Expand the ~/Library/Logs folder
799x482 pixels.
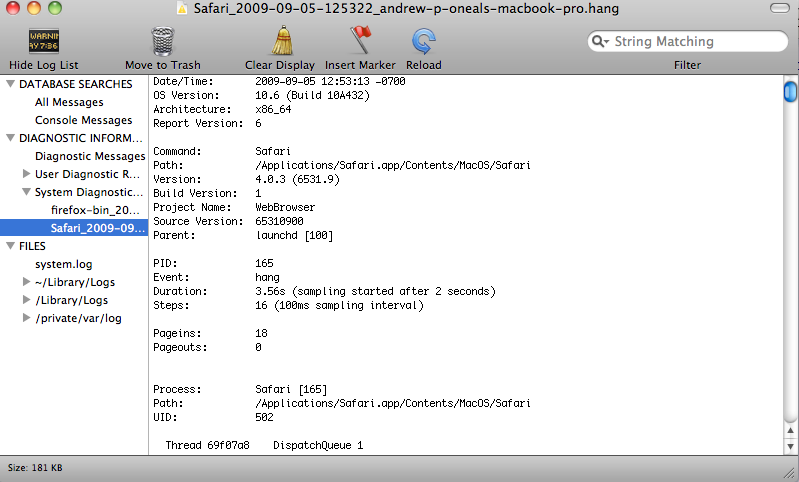[x=26, y=282]
